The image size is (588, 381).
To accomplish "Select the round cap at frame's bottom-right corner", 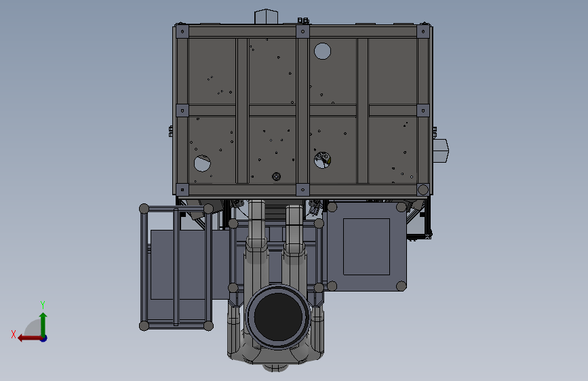I will click(x=423, y=190).
